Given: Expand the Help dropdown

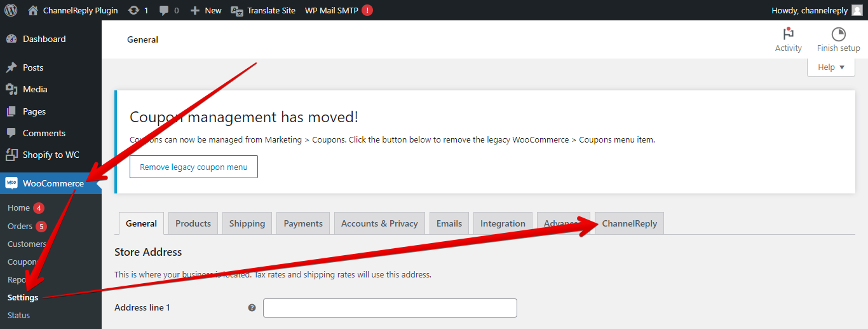Looking at the screenshot, I should tap(831, 67).
